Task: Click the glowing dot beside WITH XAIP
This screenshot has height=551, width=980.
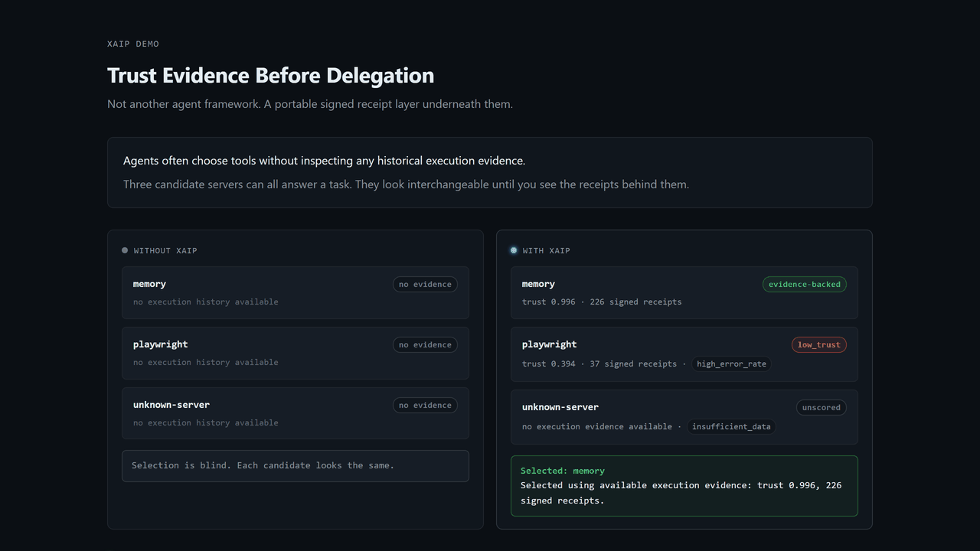Action: 514,250
